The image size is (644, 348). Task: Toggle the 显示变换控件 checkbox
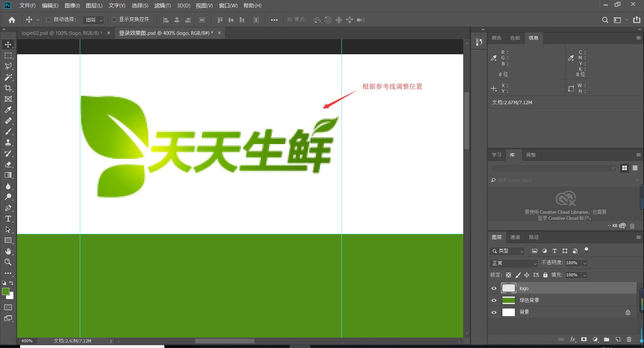114,20
